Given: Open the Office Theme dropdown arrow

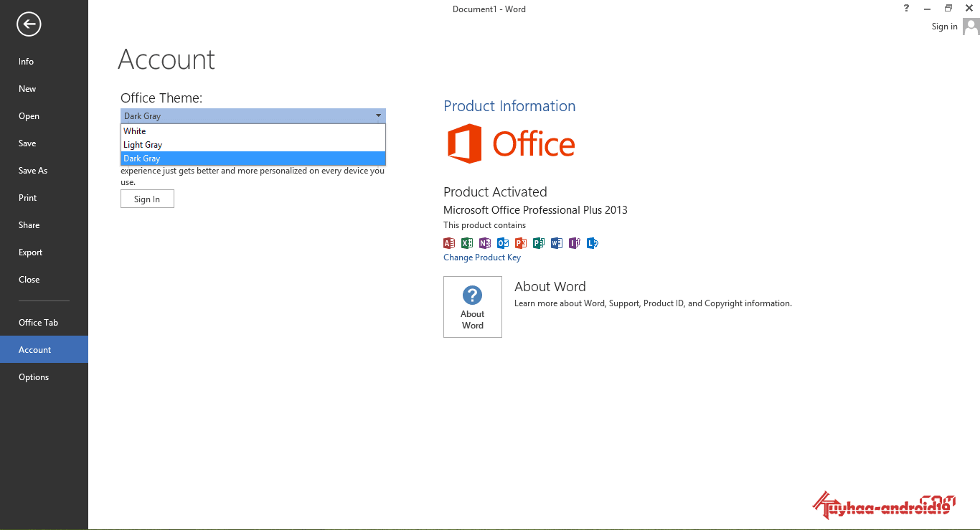Looking at the screenshot, I should coord(378,115).
